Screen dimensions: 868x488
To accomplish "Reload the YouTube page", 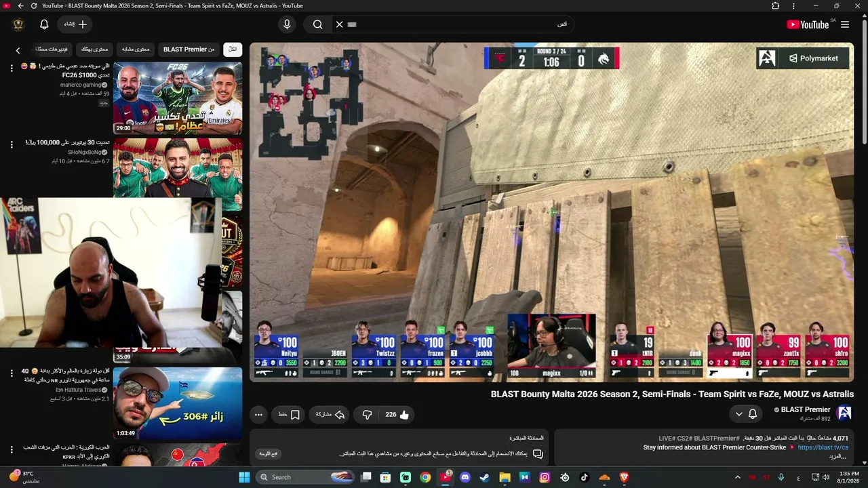I will pyautogui.click(x=34, y=6).
